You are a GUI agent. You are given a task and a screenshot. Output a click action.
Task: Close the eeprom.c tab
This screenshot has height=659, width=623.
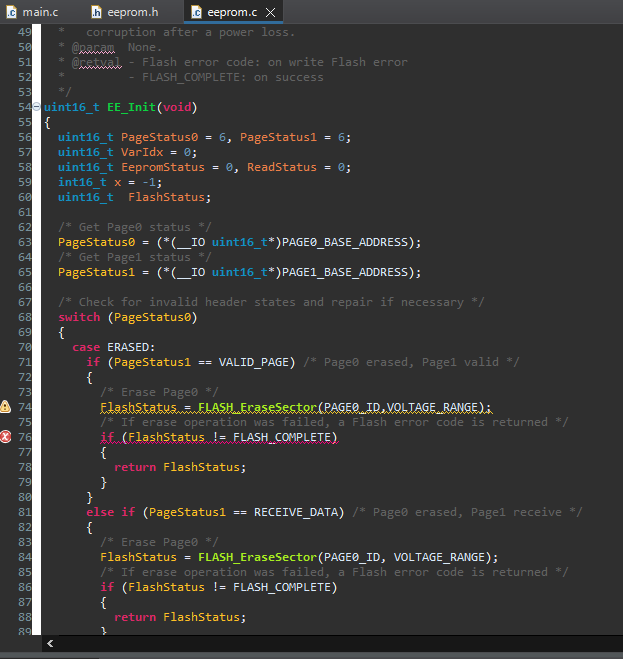(271, 13)
